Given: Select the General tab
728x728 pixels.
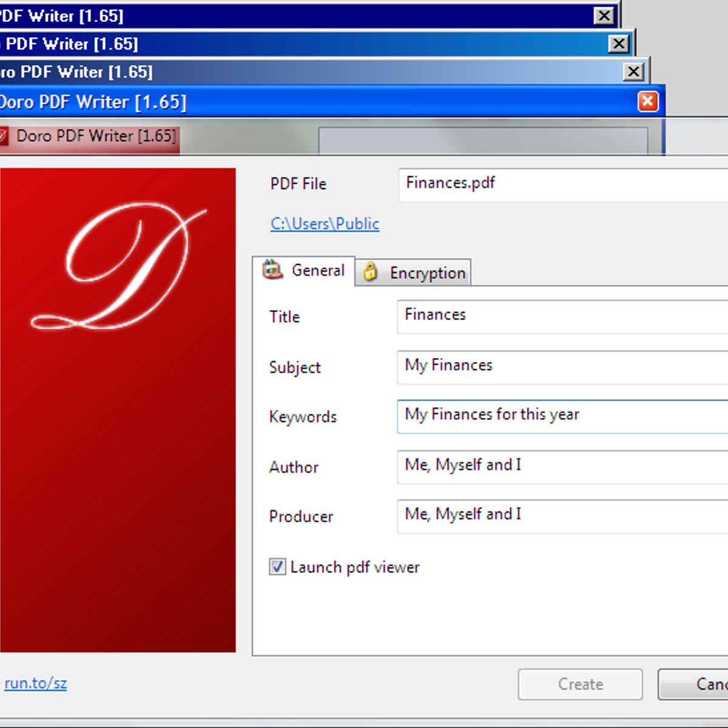Looking at the screenshot, I should (317, 271).
